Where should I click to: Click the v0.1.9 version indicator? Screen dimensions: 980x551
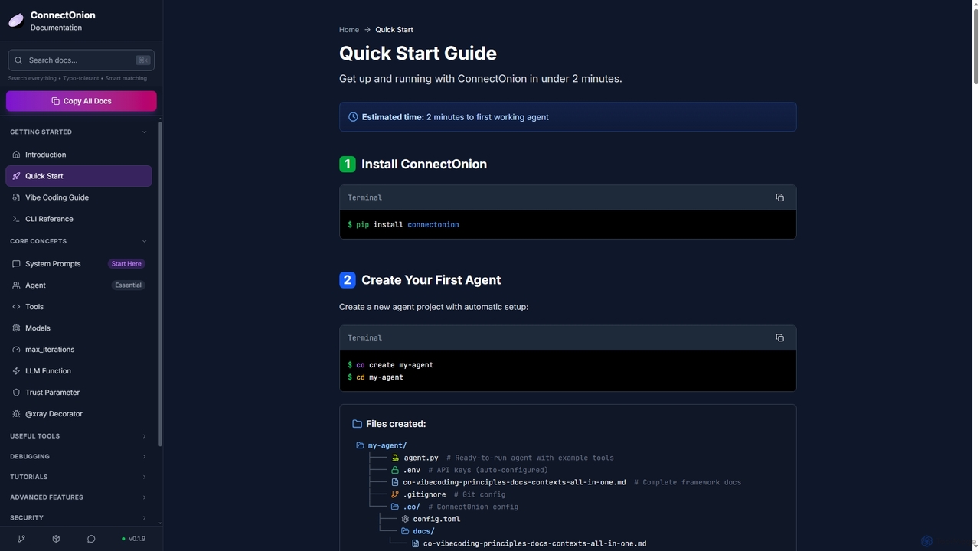[x=133, y=539]
